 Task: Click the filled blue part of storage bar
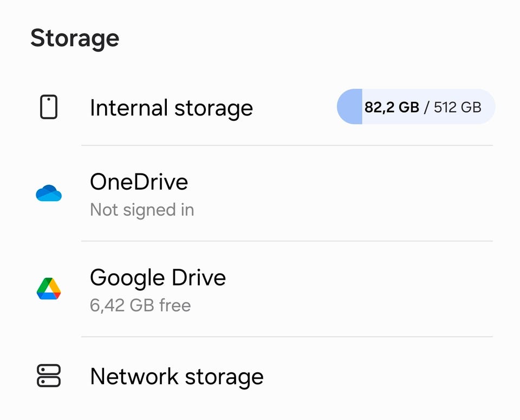351,107
